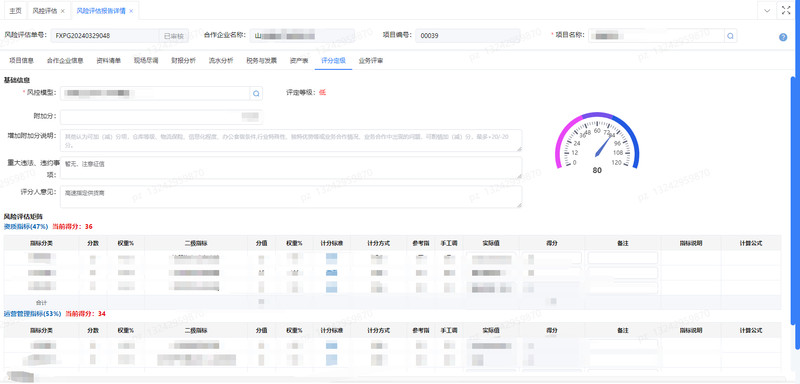Open the 项目信息 section tab
800x384 pixels.
point(21,60)
